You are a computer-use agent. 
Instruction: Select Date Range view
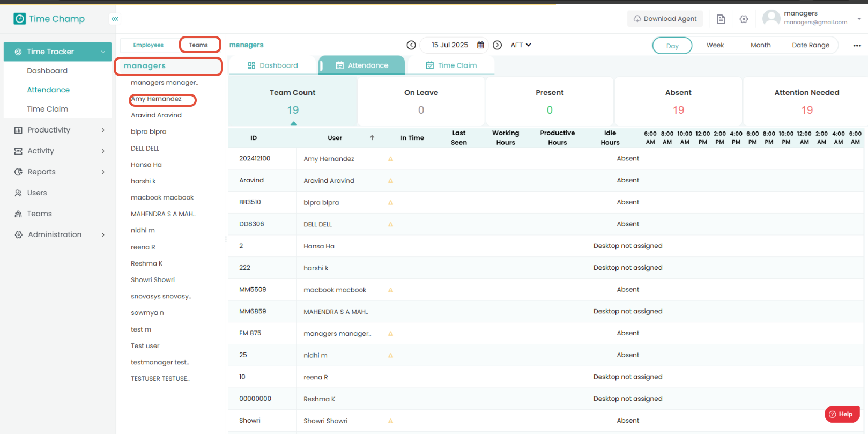point(811,45)
